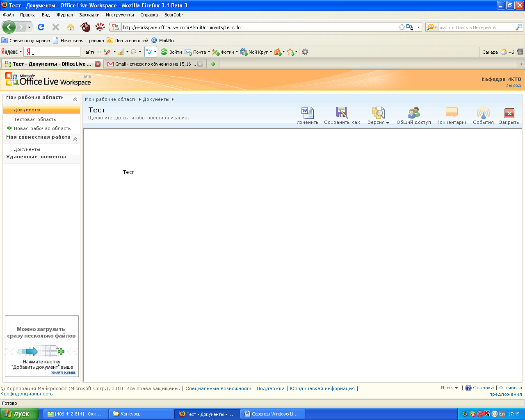The width and height of the screenshot is (525, 420).
Task: Click the Yandex search input field
Action: point(52,52)
